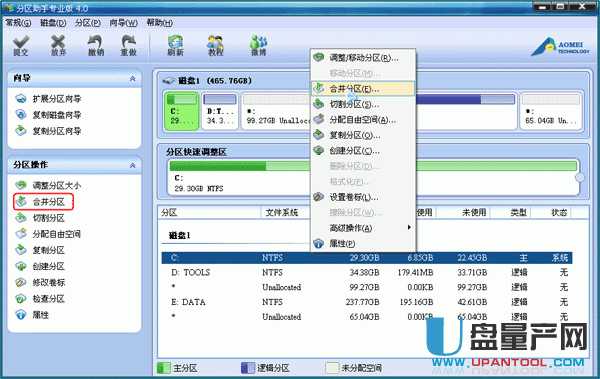The image size is (600, 379).
Task: Choose 属性(P) in the context menu
Action: click(363, 243)
